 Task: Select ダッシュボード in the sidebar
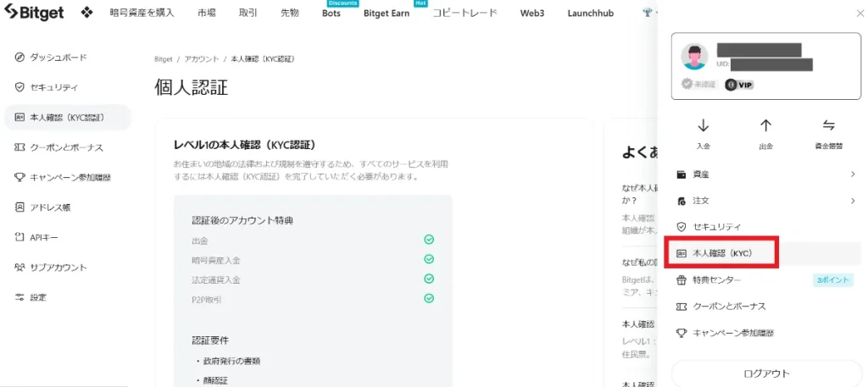[66, 58]
